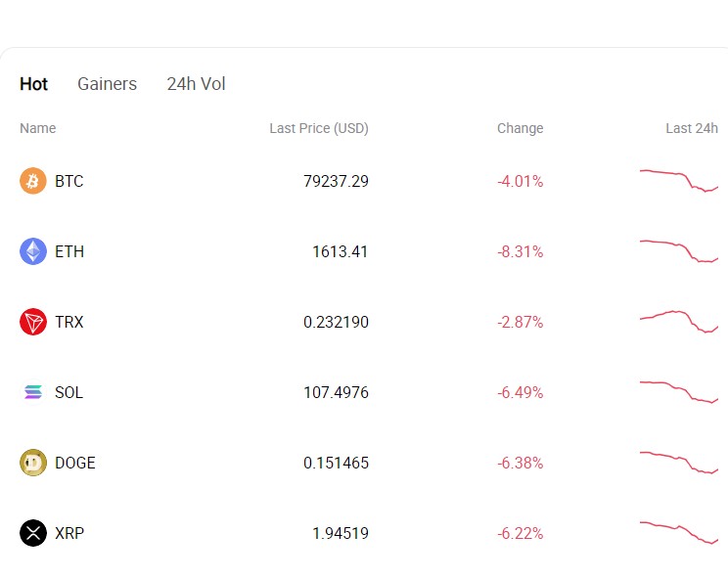Image resolution: width=728 pixels, height=578 pixels.
Task: Click the Ethereum diamond icon
Action: pyautogui.click(x=33, y=251)
